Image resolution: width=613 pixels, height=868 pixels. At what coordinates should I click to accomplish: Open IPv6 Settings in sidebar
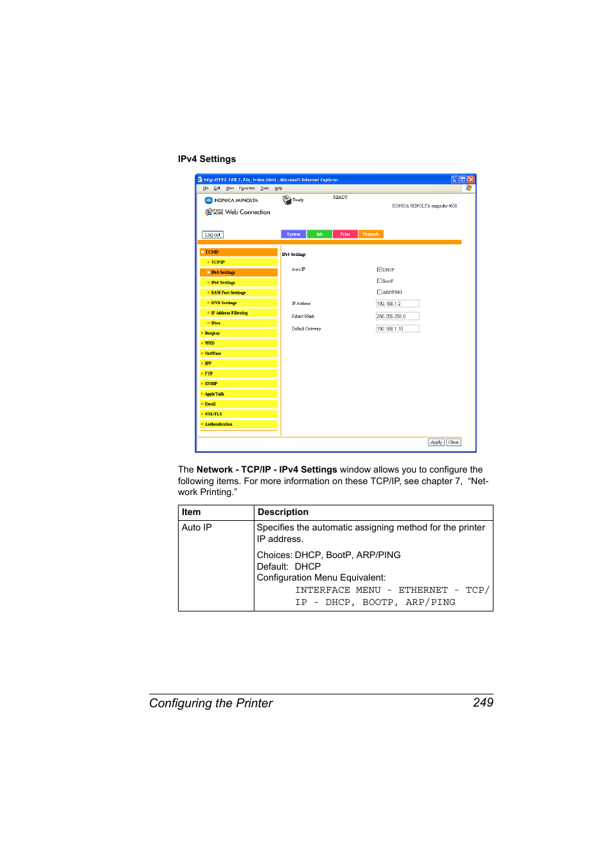(x=238, y=282)
